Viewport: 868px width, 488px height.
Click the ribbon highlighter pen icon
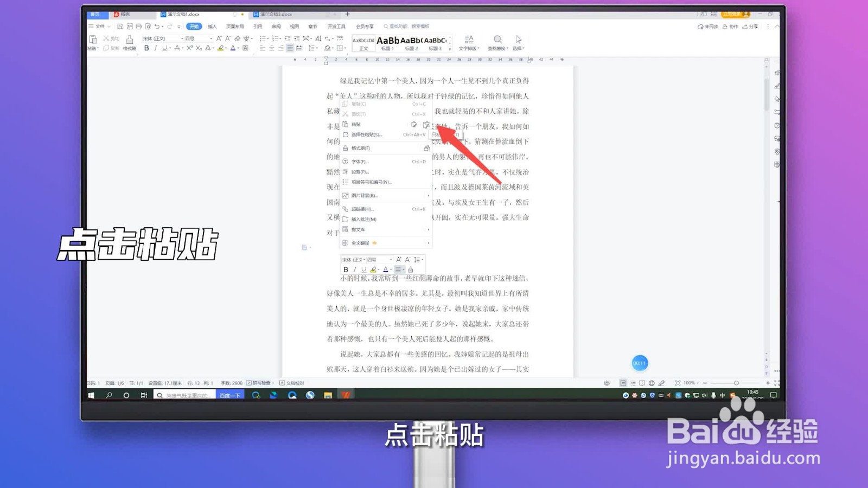[x=220, y=48]
